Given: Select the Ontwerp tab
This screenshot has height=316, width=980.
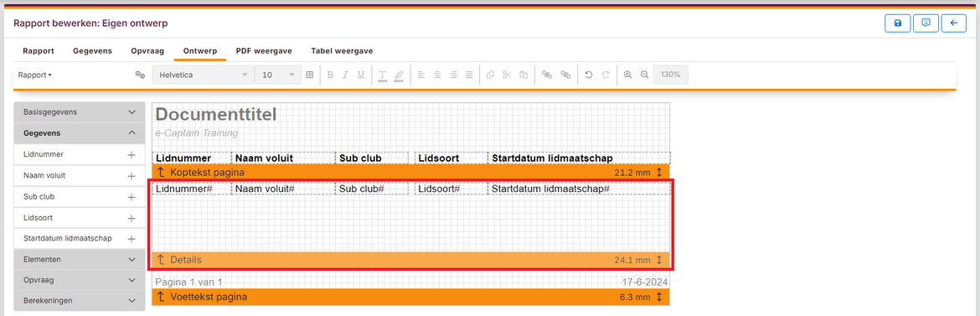Looking at the screenshot, I should (200, 50).
